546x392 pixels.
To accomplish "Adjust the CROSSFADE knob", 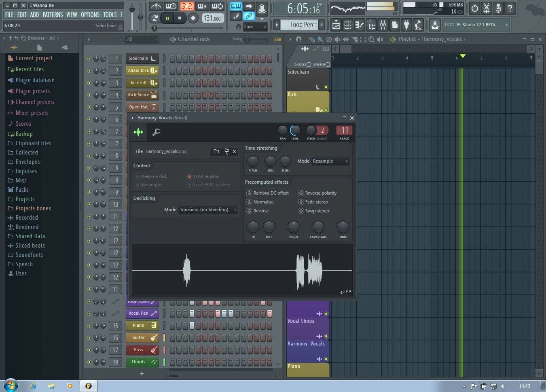I will (318, 227).
